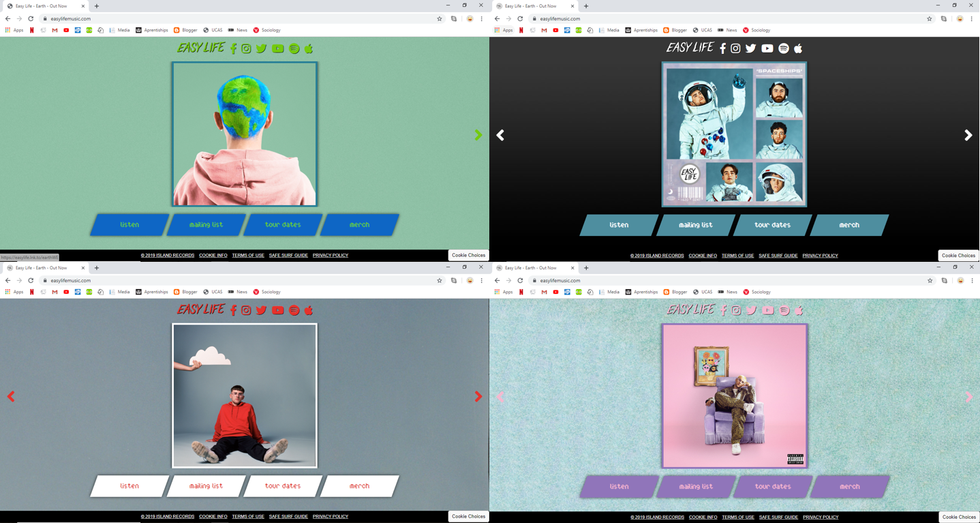The image size is (980, 523).
Task: Open red Spotify icon in grey-themed window
Action: (294, 310)
